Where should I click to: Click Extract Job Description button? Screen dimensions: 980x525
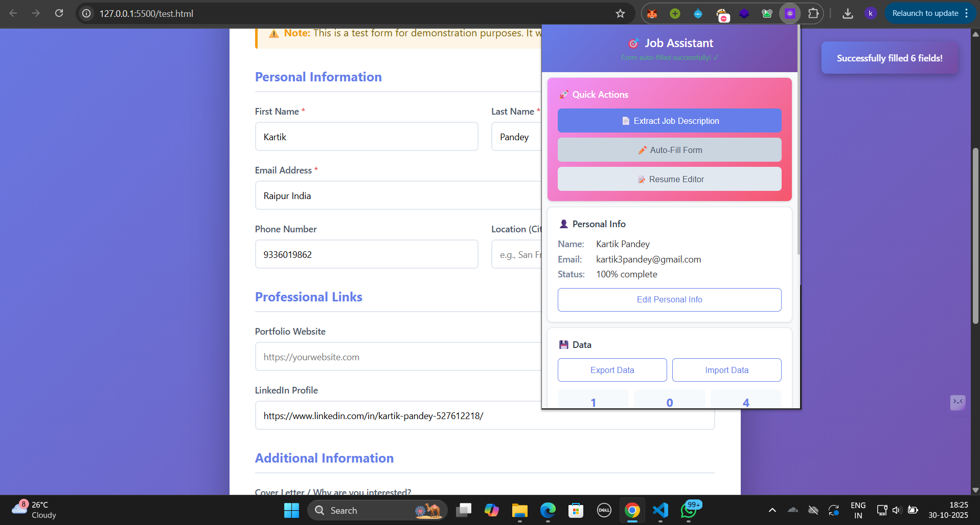point(670,121)
